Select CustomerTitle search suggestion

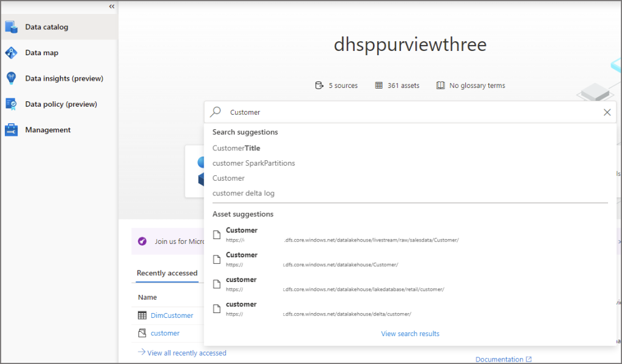236,148
